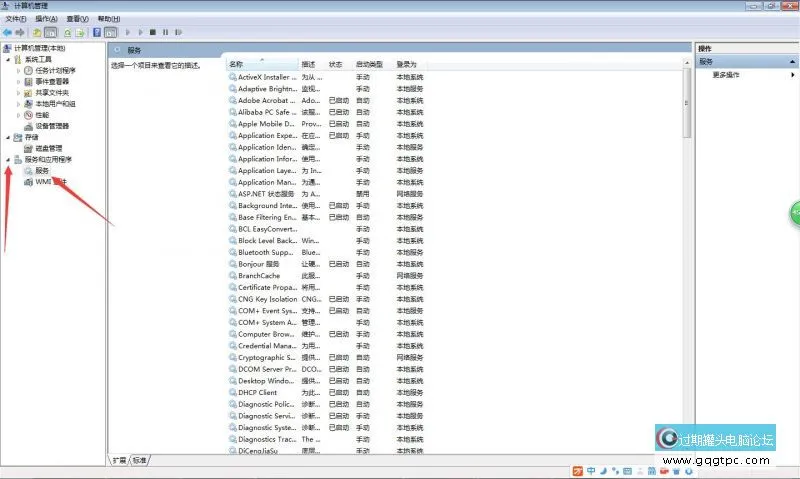The image size is (800, 479).
Task: Select 设备管理器 in the tree
Action: coord(52,126)
